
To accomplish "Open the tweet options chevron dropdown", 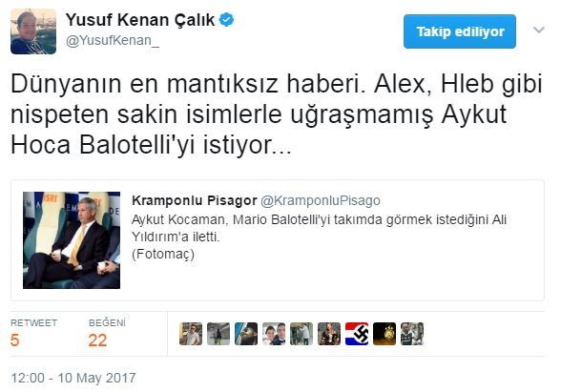I will click(x=538, y=30).
